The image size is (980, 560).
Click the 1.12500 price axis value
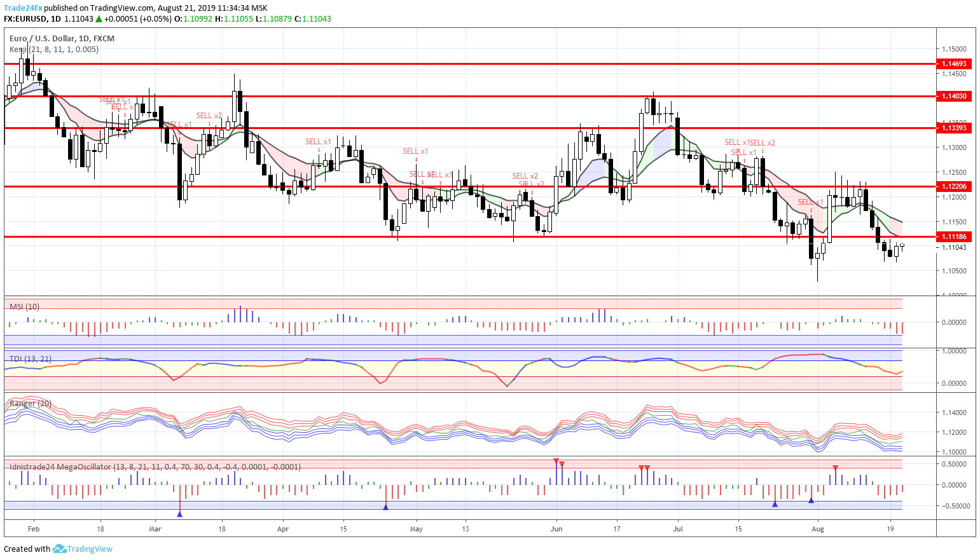pyautogui.click(x=954, y=172)
